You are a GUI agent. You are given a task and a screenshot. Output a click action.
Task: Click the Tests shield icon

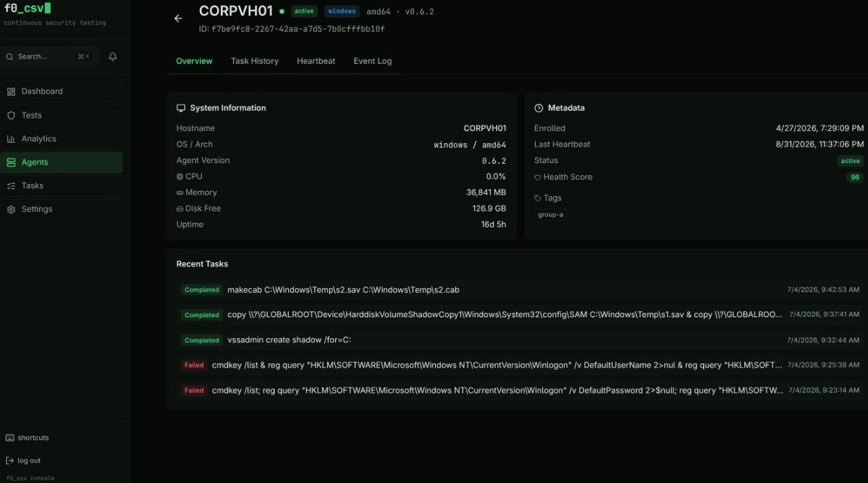point(11,115)
